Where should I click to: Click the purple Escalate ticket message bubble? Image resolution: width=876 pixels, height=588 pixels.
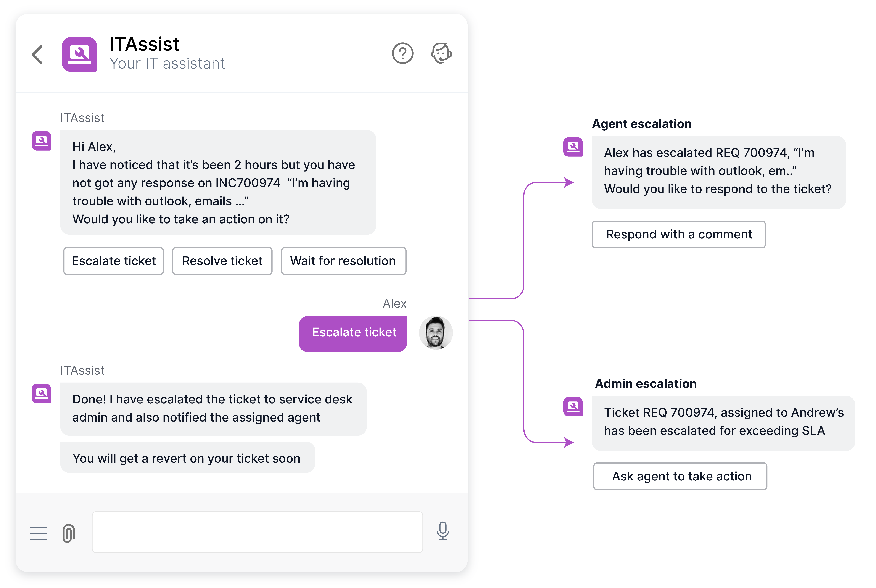click(x=353, y=334)
